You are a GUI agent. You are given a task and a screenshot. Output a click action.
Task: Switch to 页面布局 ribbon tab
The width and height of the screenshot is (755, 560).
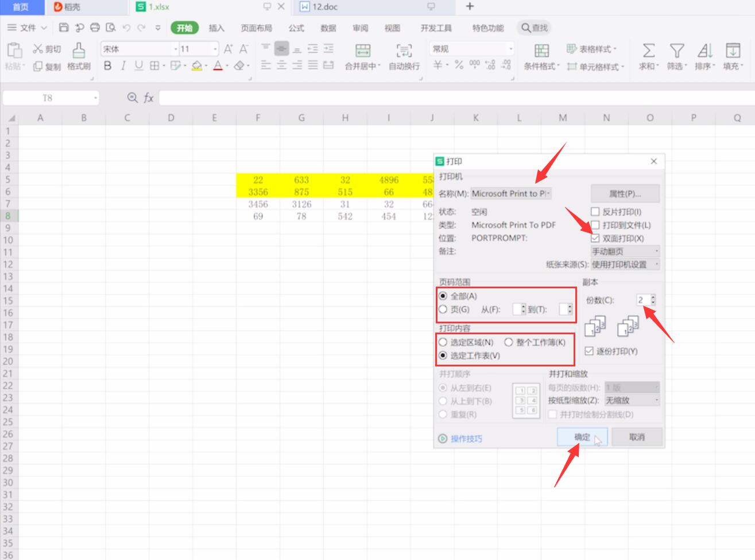(x=256, y=28)
